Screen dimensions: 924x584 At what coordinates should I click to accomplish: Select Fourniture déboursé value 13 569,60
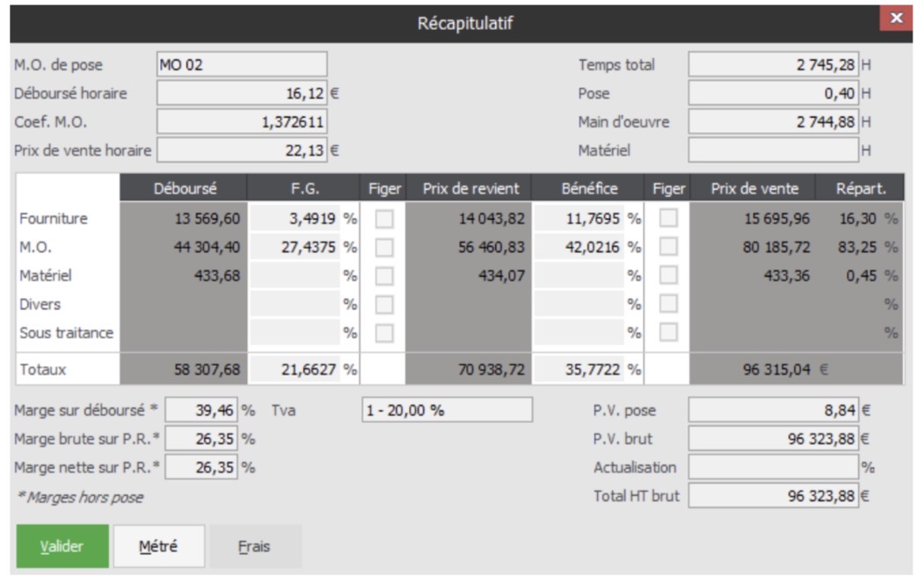(x=207, y=219)
